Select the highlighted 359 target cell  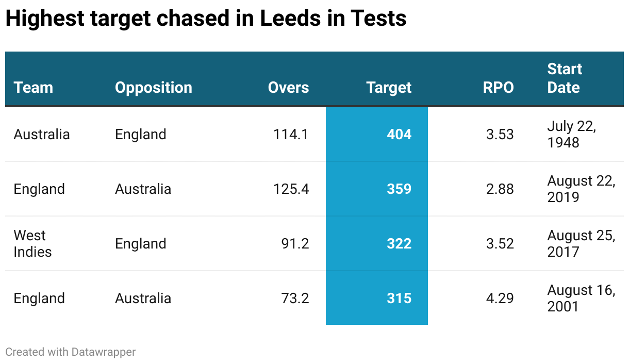(399, 189)
